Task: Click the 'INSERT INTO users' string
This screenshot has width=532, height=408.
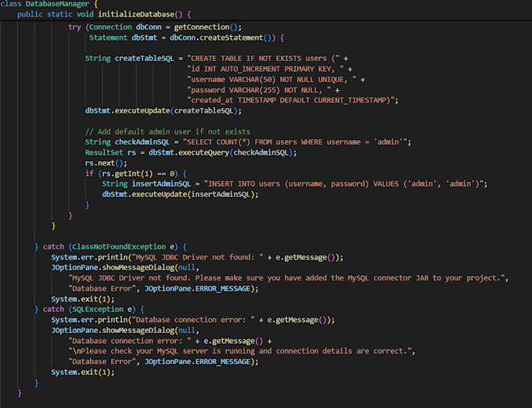Action: [343, 184]
